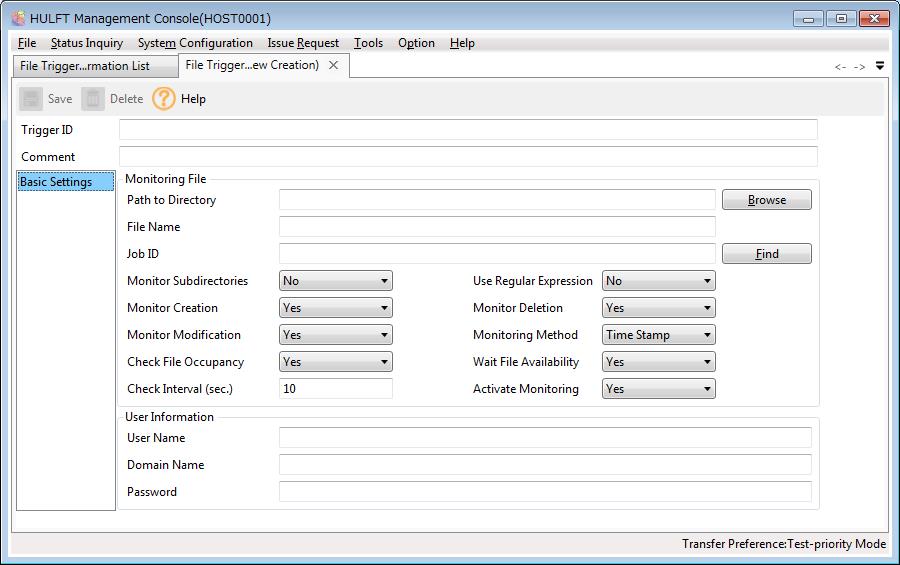Expand the Check File Occupancy dropdown
The width and height of the screenshot is (900, 565).
[x=336, y=362]
